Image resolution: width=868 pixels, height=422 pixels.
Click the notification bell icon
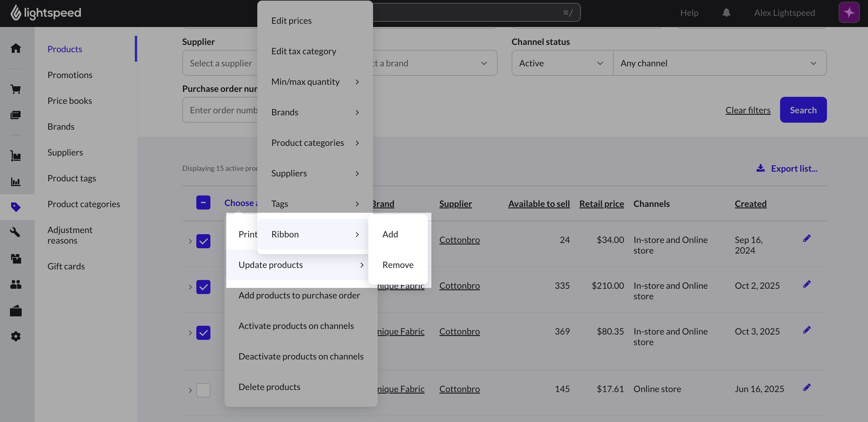[x=726, y=13]
